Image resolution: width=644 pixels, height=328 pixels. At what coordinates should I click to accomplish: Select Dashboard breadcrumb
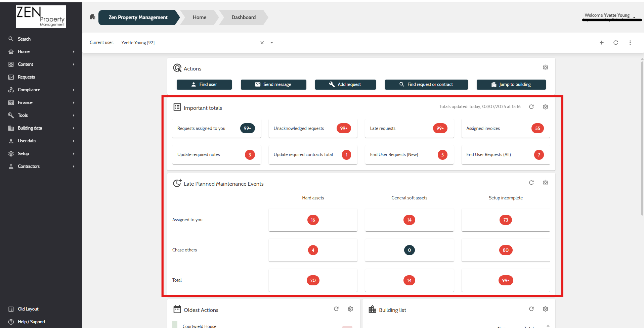tap(244, 17)
